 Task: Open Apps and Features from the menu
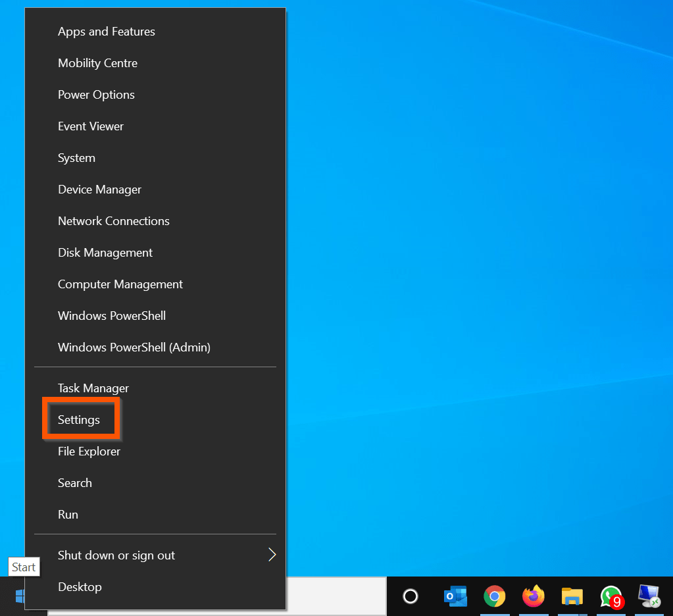tap(155, 32)
